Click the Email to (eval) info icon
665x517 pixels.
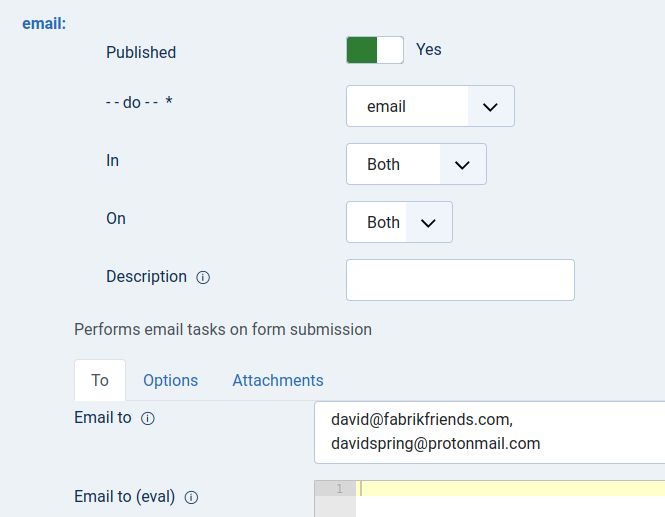[192, 497]
